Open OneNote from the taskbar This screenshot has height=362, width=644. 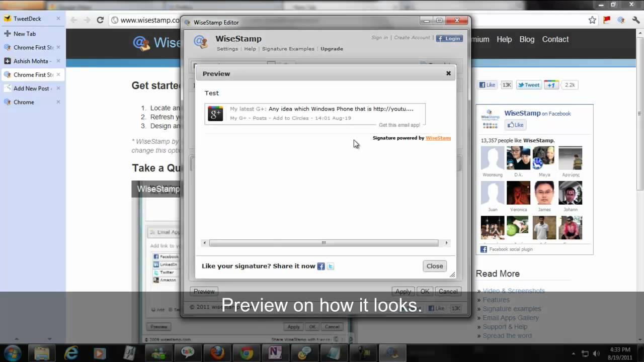click(x=275, y=352)
